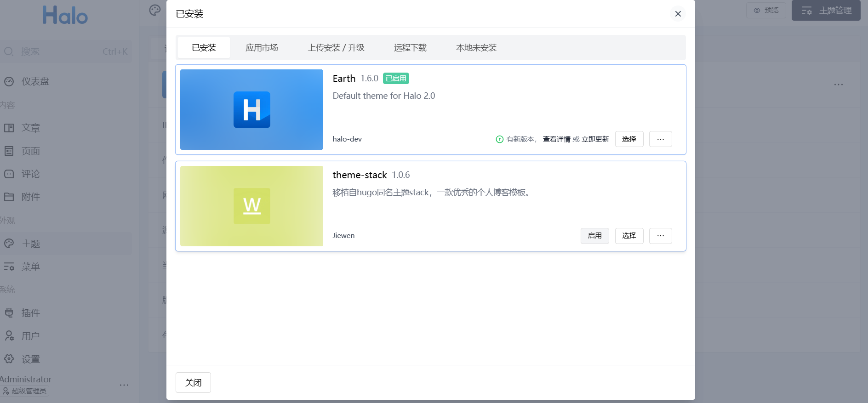Image resolution: width=868 pixels, height=403 pixels.
Task: Open more options for Earth theme
Action: point(661,139)
